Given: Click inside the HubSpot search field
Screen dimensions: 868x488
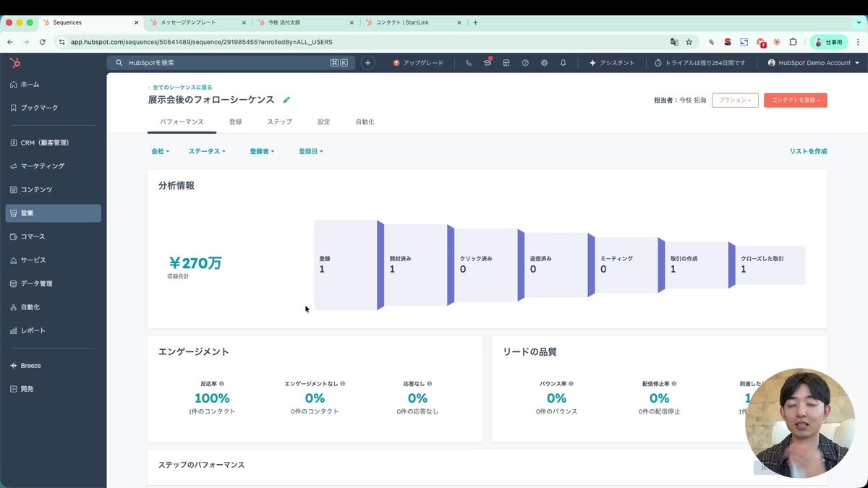Looking at the screenshot, I should click(x=217, y=62).
